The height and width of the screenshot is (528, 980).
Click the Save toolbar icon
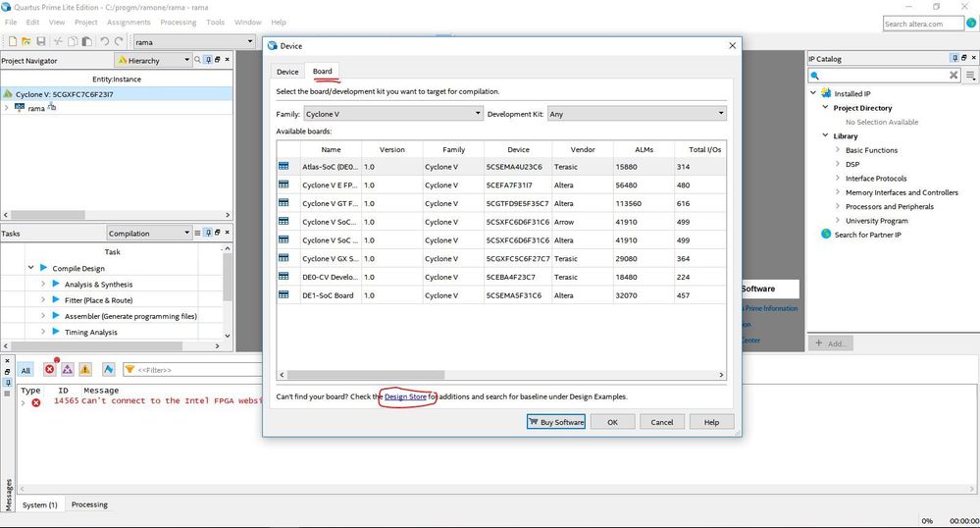coord(40,41)
